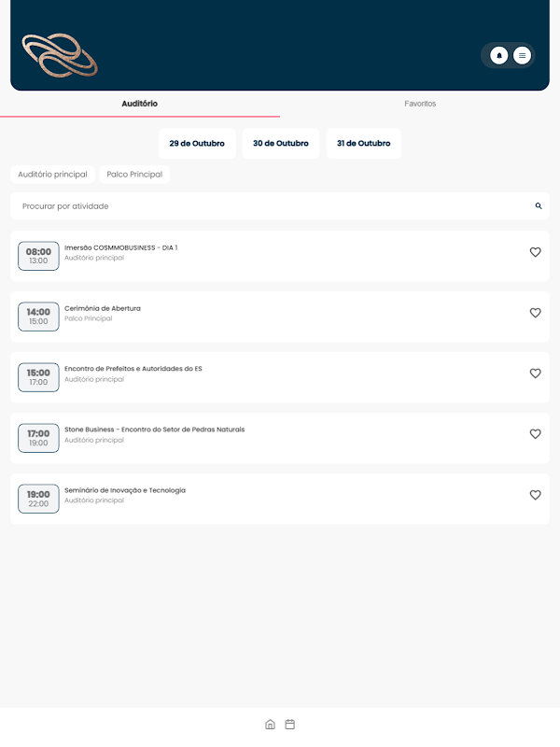Open 'Cerimônia de Abertura' title
Image resolution: width=560 pixels, height=747 pixels.
tap(103, 308)
